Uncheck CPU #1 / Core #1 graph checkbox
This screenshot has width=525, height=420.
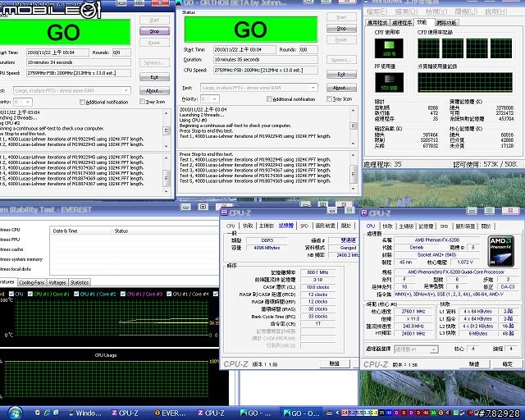click(x=30, y=294)
